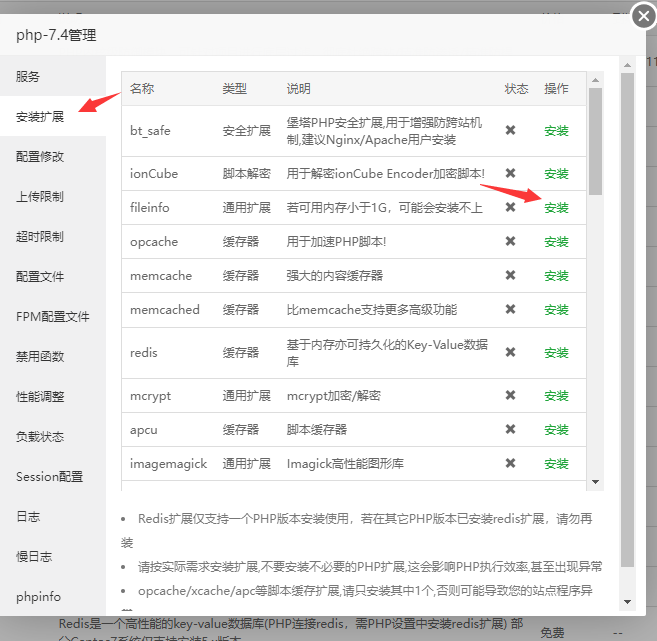This screenshot has height=641, width=657.
Task: Click extension table scrollbar down arrow
Action: [595, 482]
